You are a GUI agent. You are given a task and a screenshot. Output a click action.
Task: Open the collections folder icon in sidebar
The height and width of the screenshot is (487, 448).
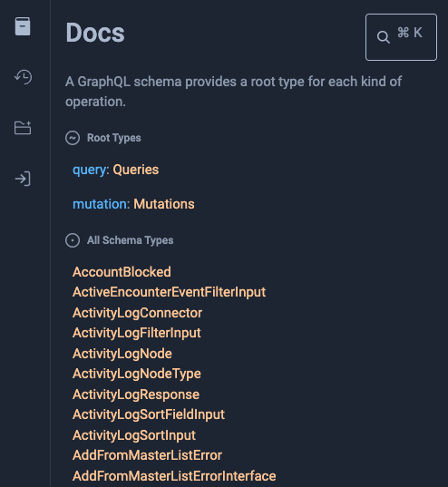tap(23, 128)
